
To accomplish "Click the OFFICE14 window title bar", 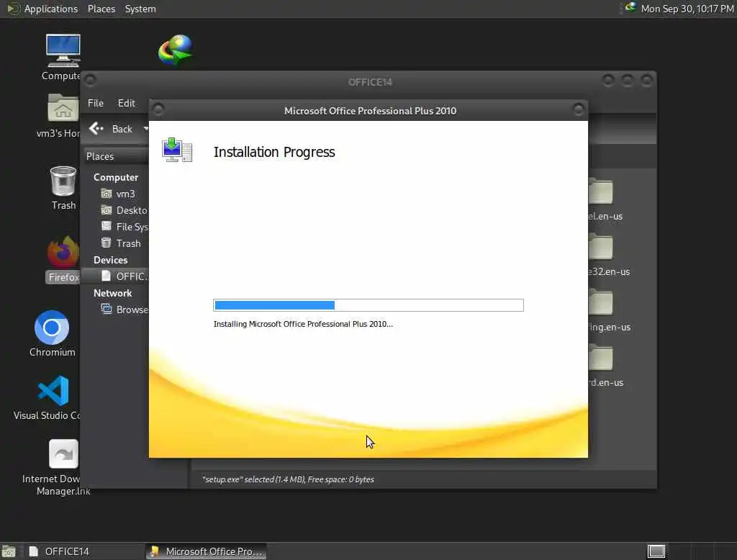I will (x=370, y=82).
